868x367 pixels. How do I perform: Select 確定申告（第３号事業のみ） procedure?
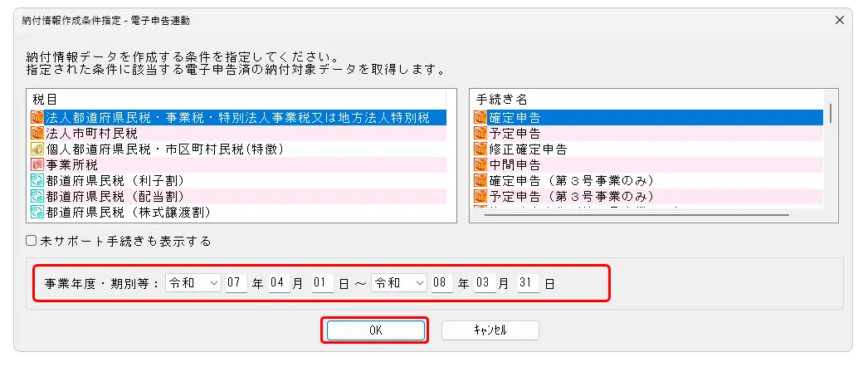point(573,181)
